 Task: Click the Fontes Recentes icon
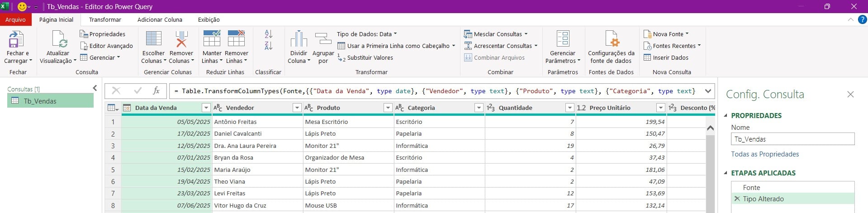coord(647,46)
